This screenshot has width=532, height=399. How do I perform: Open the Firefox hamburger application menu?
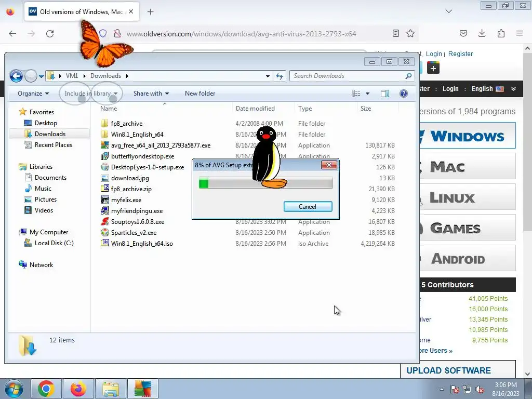tap(520, 33)
